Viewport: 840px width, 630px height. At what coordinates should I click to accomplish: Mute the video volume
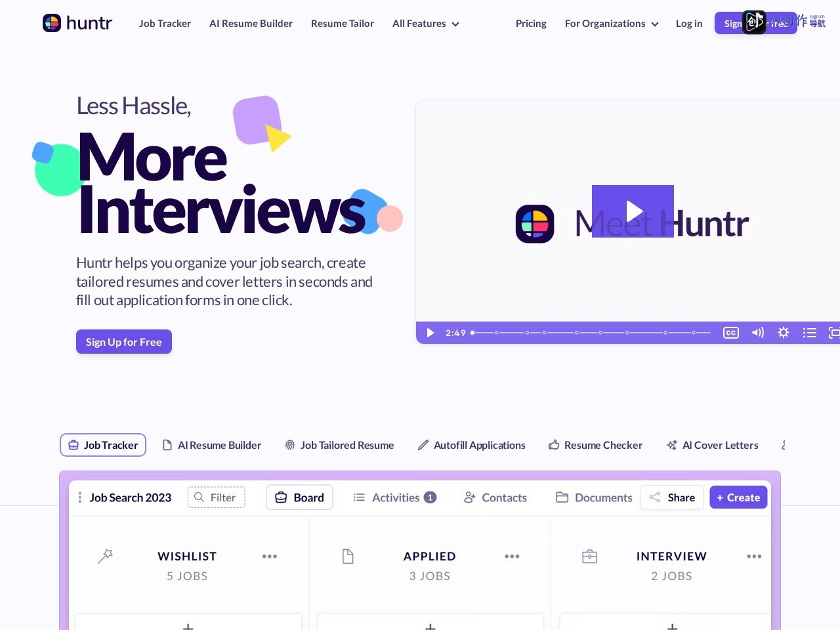(x=758, y=333)
